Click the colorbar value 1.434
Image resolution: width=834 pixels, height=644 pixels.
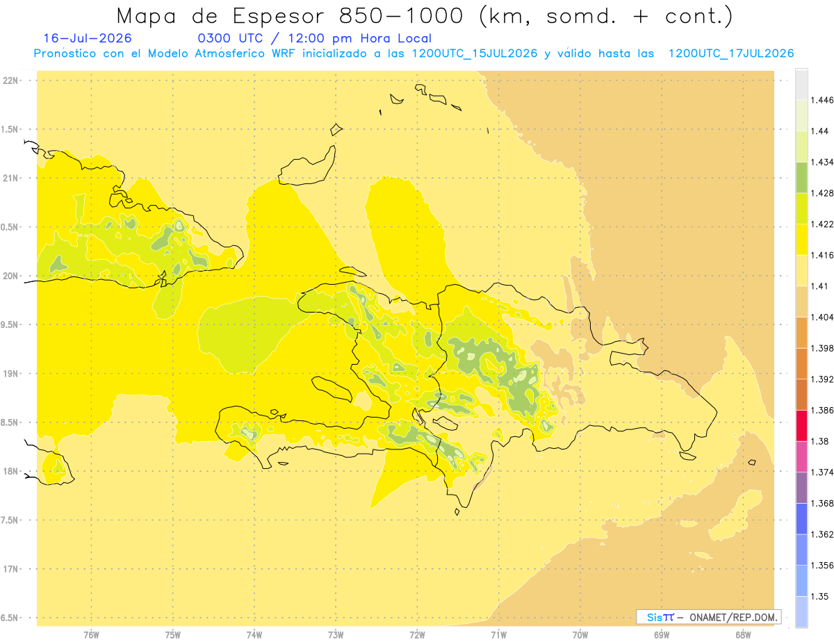coord(824,162)
